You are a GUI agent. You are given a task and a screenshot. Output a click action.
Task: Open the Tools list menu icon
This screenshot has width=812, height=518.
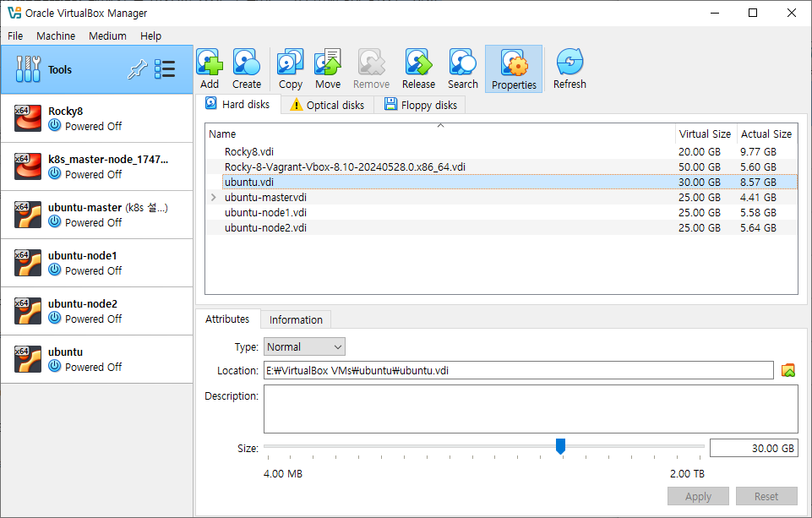click(165, 69)
